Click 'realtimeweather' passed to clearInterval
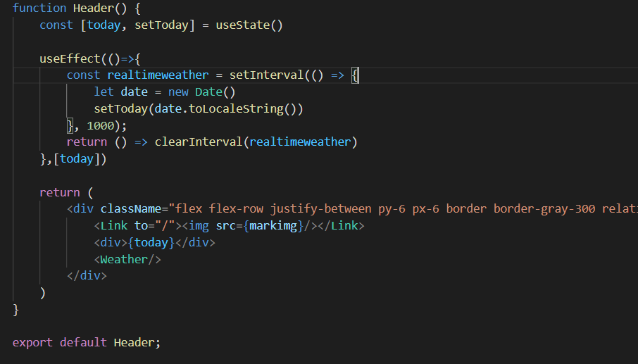 click(300, 142)
